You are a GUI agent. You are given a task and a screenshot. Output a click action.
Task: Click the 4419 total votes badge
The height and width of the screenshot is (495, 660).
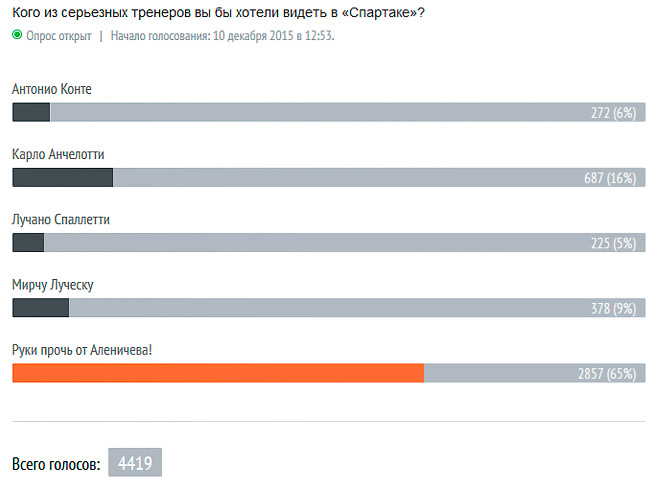(135, 463)
